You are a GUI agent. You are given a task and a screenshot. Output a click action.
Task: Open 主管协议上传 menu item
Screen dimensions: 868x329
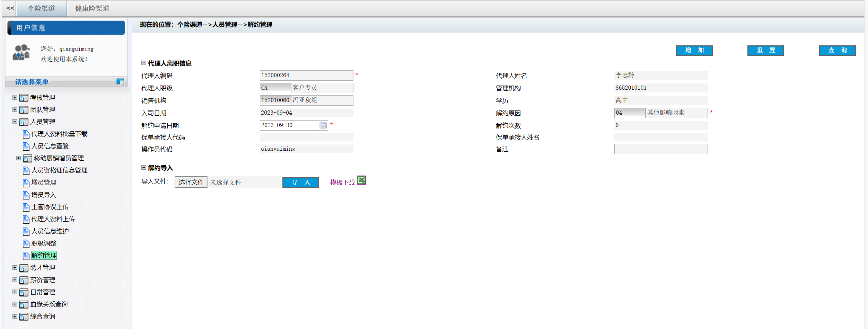pos(50,207)
